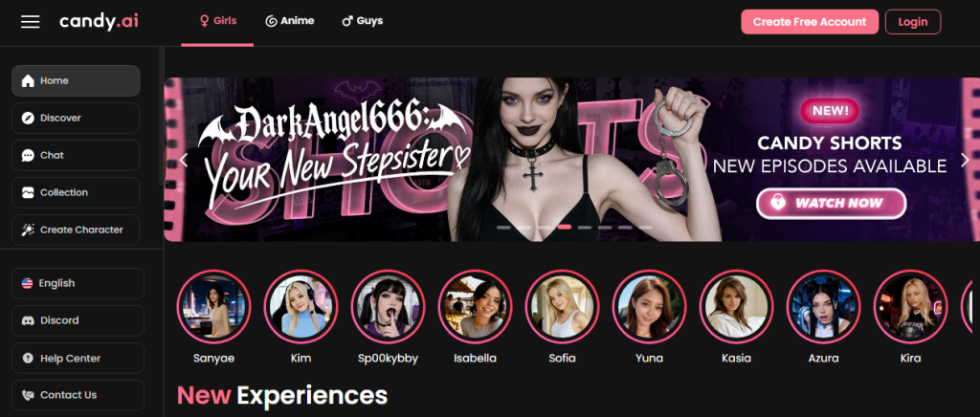
Task: Select the active pink carousel indicator
Action: click(565, 228)
